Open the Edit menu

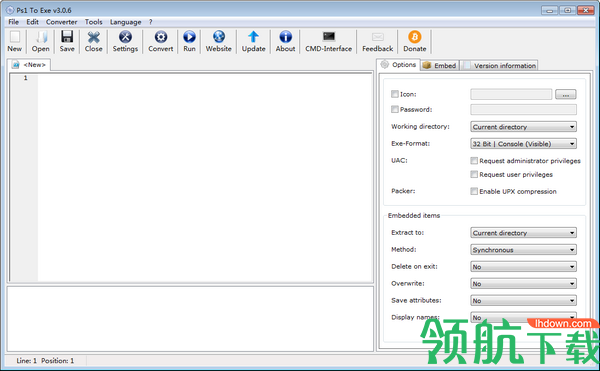click(x=33, y=22)
